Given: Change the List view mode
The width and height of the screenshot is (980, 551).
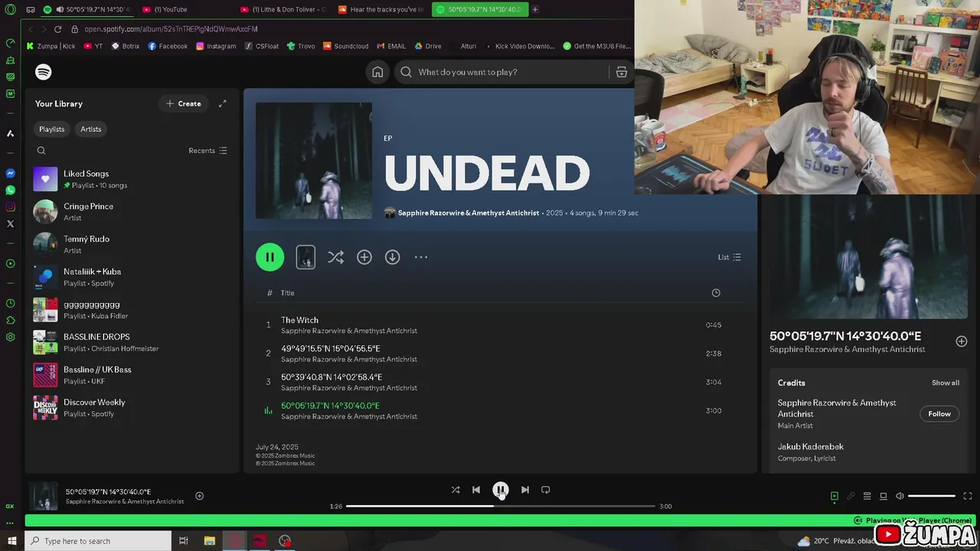Looking at the screenshot, I should click(729, 257).
